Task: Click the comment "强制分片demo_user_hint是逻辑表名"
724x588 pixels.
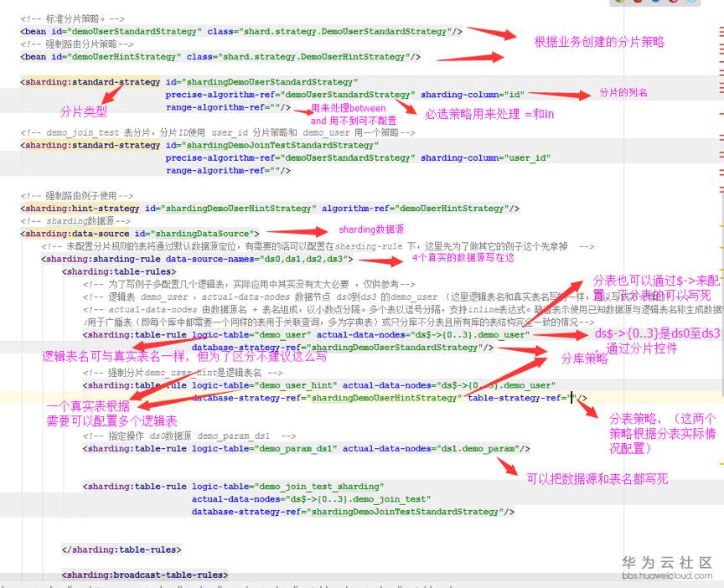Action: pos(183,373)
